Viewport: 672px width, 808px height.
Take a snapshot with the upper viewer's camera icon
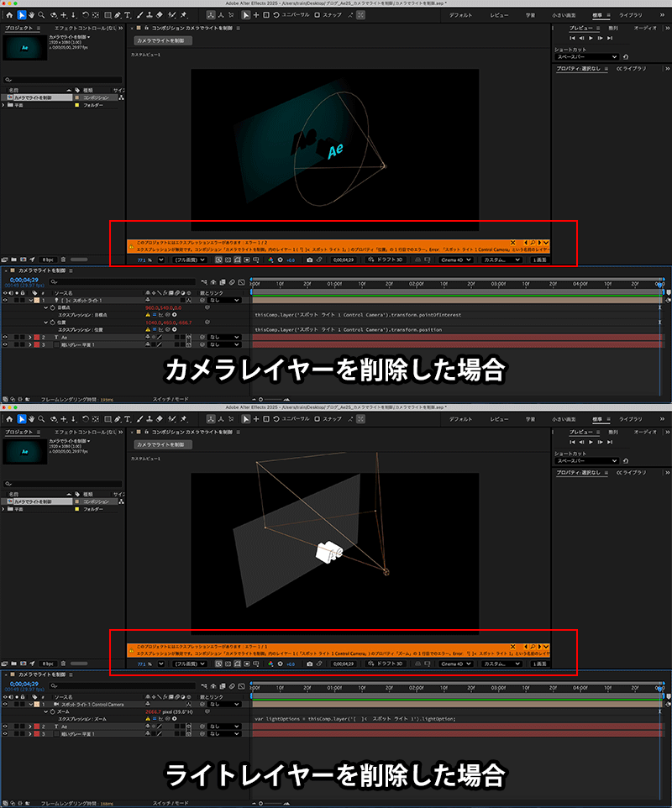tap(309, 260)
